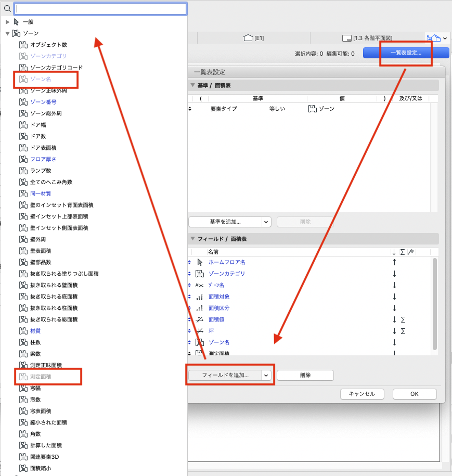Confirm with the OK button
The width and height of the screenshot is (452, 476).
pos(415,394)
